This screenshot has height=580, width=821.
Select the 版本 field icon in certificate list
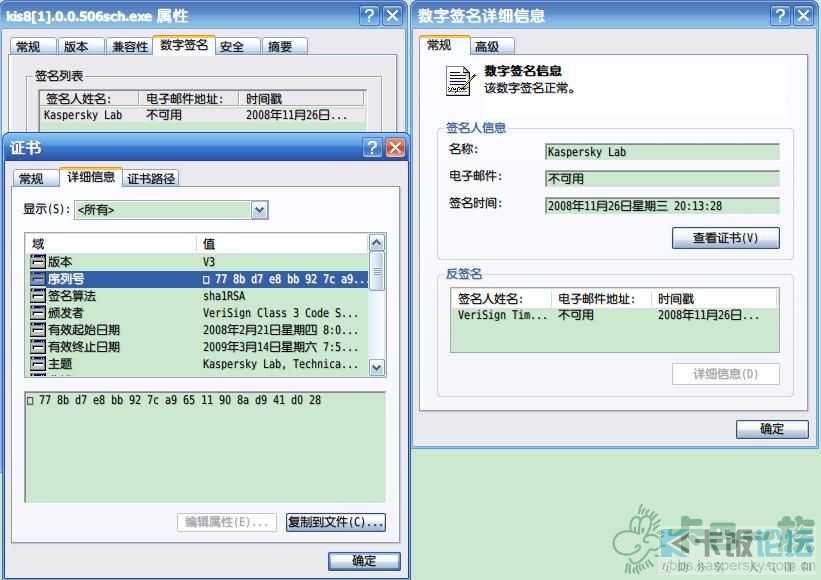point(38,261)
